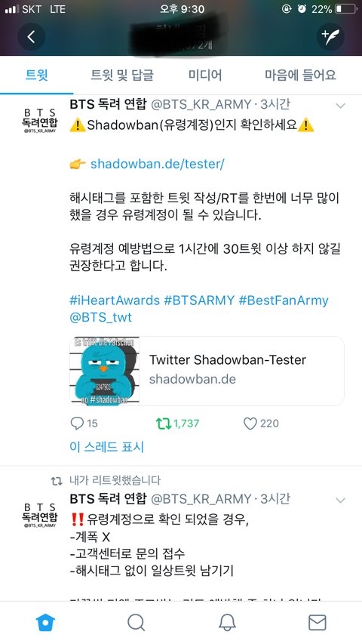This screenshot has height=644, width=362.
Task: Open BTS 독려연합 profile avatar on first tweet
Action: [39, 120]
